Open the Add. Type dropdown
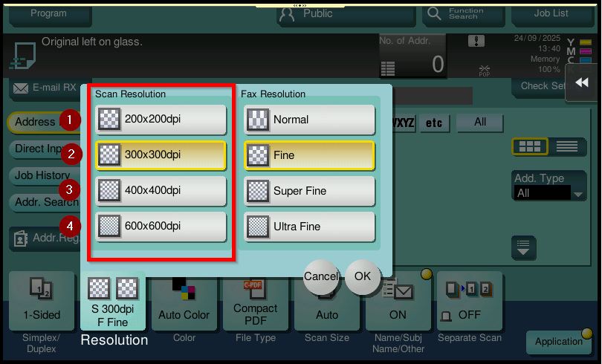Screen dimensions: 602x364 (550, 193)
